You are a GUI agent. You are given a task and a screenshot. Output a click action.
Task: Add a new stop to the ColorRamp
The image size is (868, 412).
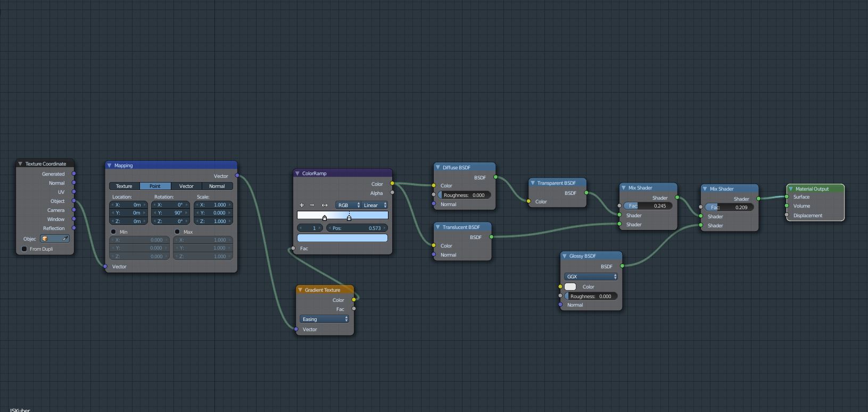click(x=302, y=205)
